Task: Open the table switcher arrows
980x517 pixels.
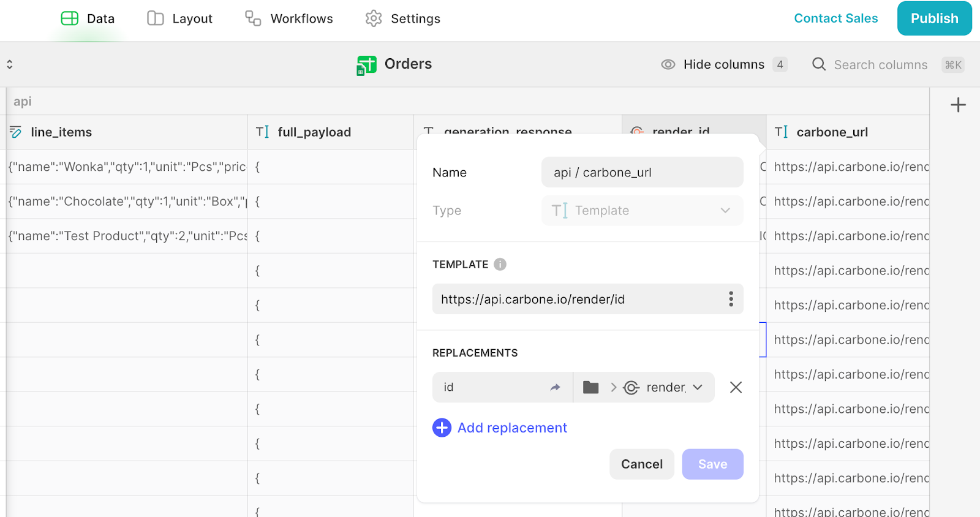Action: click(x=10, y=64)
